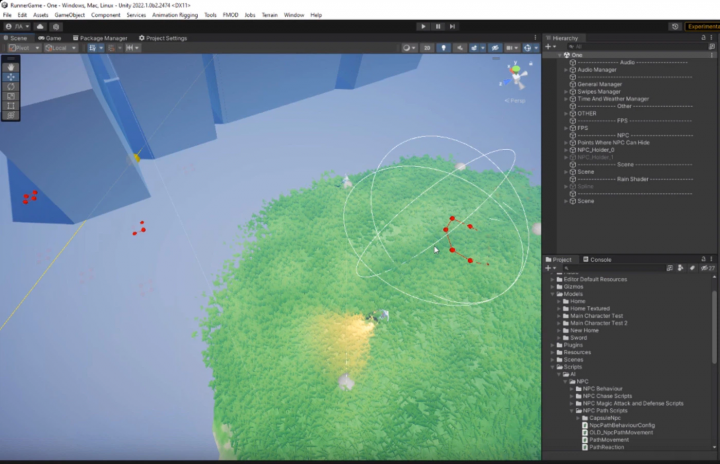Expand Time And Weather Manager object
Viewport: 720px width, 464px height.
click(566, 99)
